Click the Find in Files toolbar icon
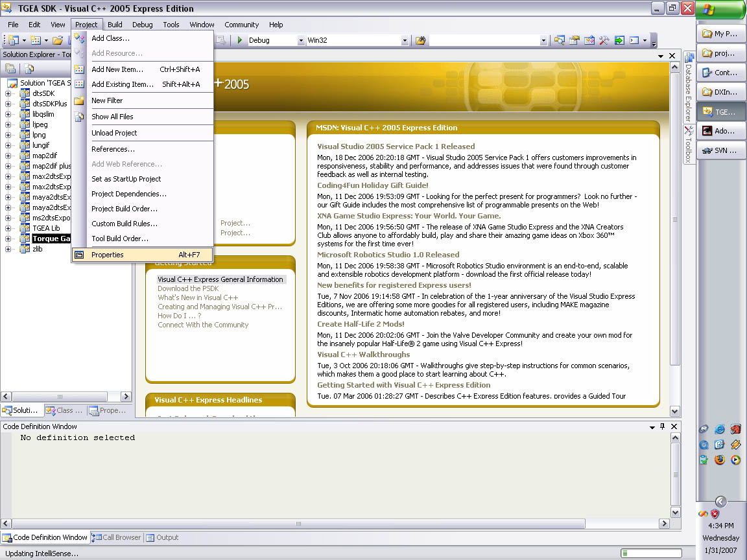 (420, 40)
